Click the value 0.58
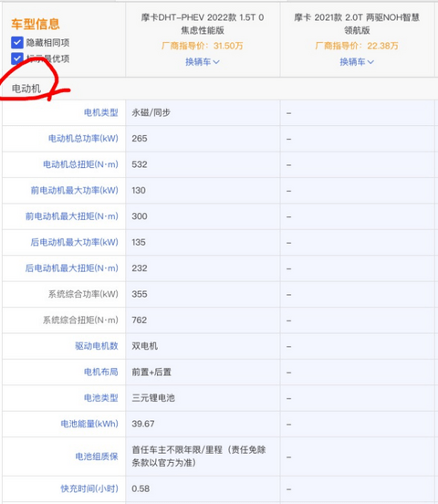Screen dimensions: 438x504 (x=141, y=488)
